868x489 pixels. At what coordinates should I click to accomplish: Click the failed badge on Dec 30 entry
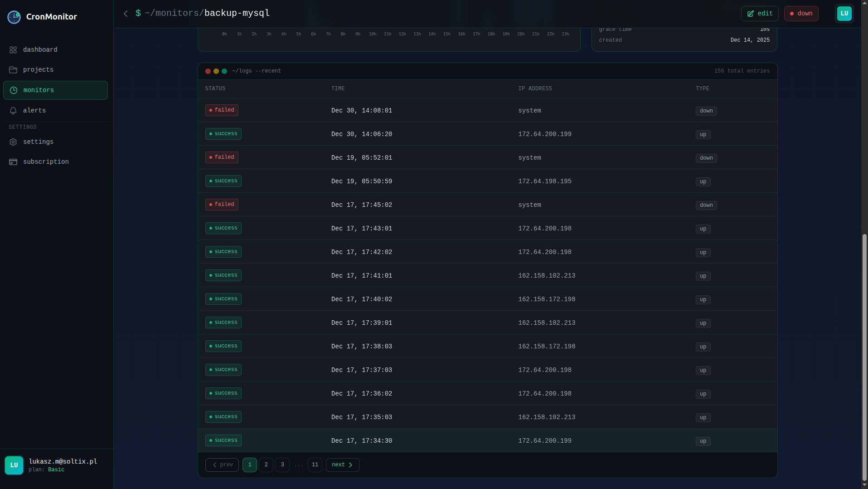222,110
